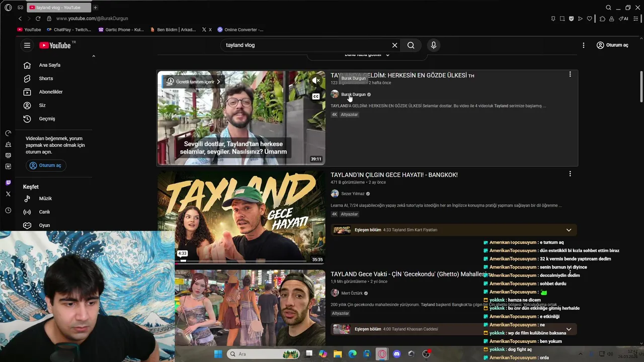Open the Opera easy setup sliders icon
Viewport: 644px width, 362px height.
(x=636, y=19)
